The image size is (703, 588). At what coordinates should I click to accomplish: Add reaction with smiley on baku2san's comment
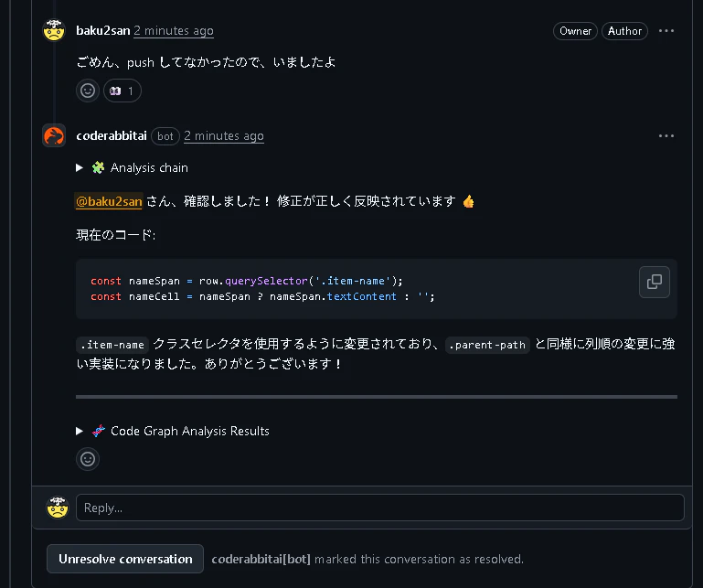[88, 91]
